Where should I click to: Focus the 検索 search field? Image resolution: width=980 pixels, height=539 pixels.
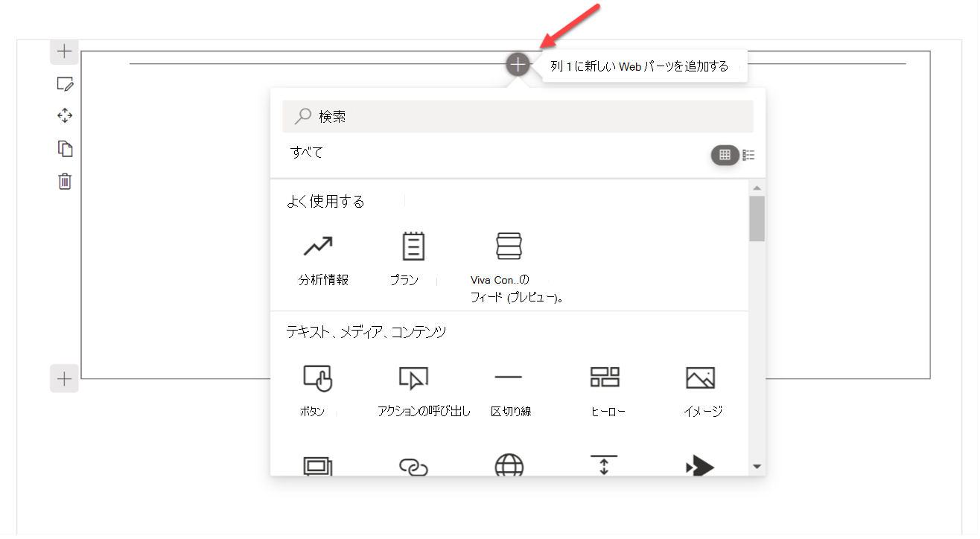(518, 116)
